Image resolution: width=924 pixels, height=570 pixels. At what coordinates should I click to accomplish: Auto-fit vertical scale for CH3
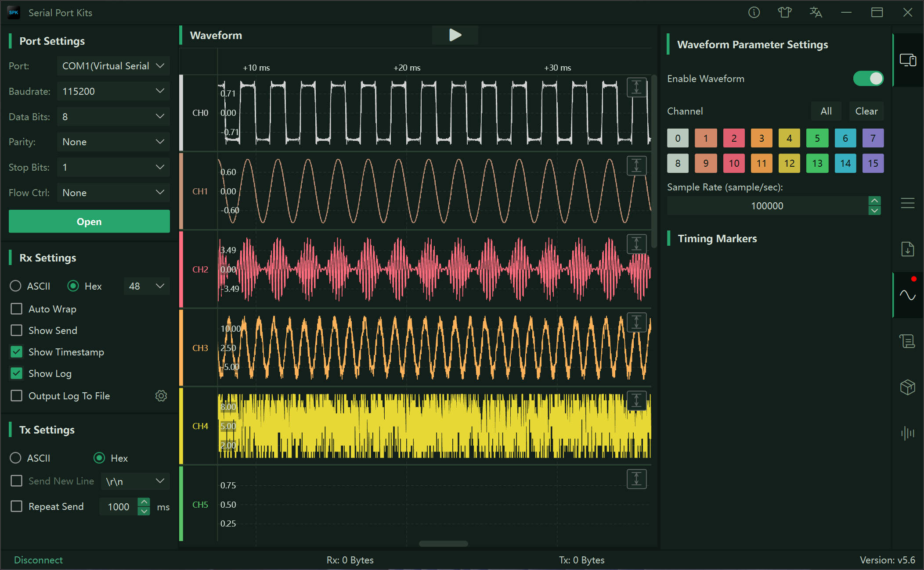point(636,322)
